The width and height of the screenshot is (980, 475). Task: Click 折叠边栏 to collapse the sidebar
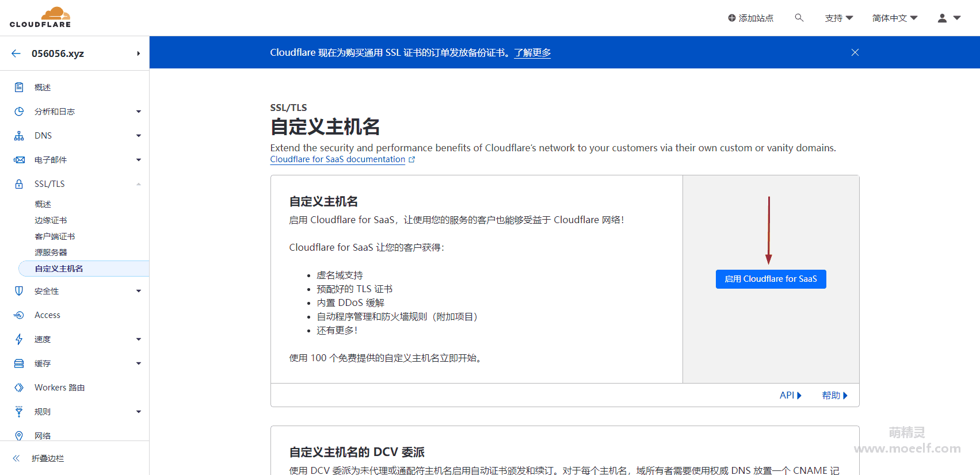click(x=48, y=458)
